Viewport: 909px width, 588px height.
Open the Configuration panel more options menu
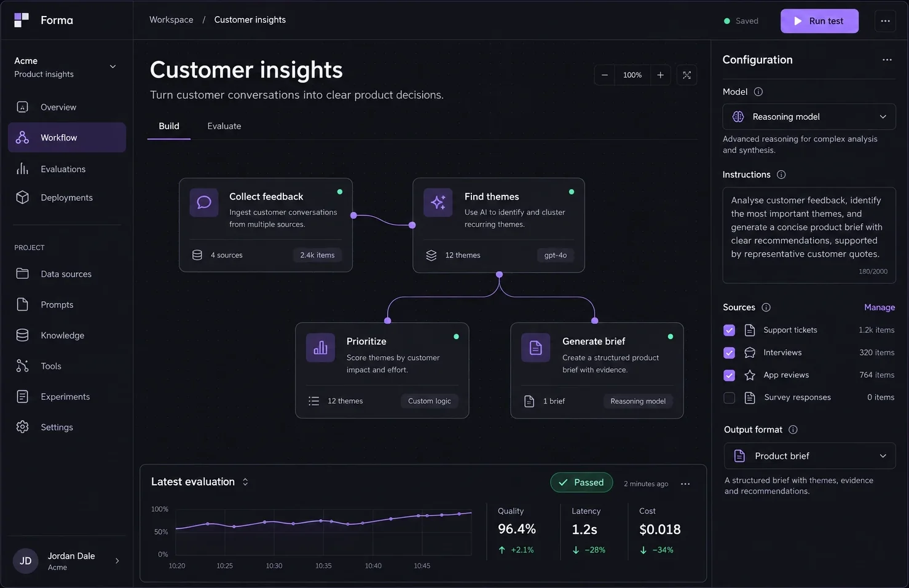pos(887,60)
